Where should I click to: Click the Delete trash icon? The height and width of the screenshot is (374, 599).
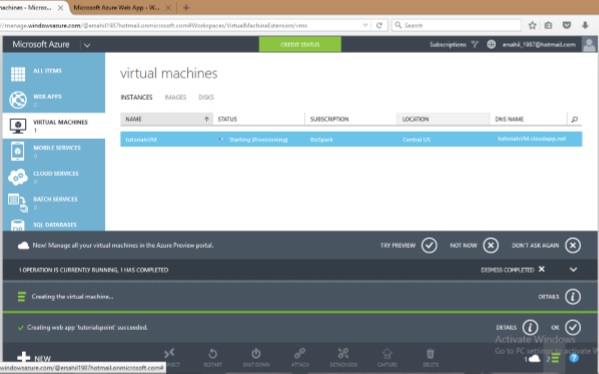pos(430,353)
